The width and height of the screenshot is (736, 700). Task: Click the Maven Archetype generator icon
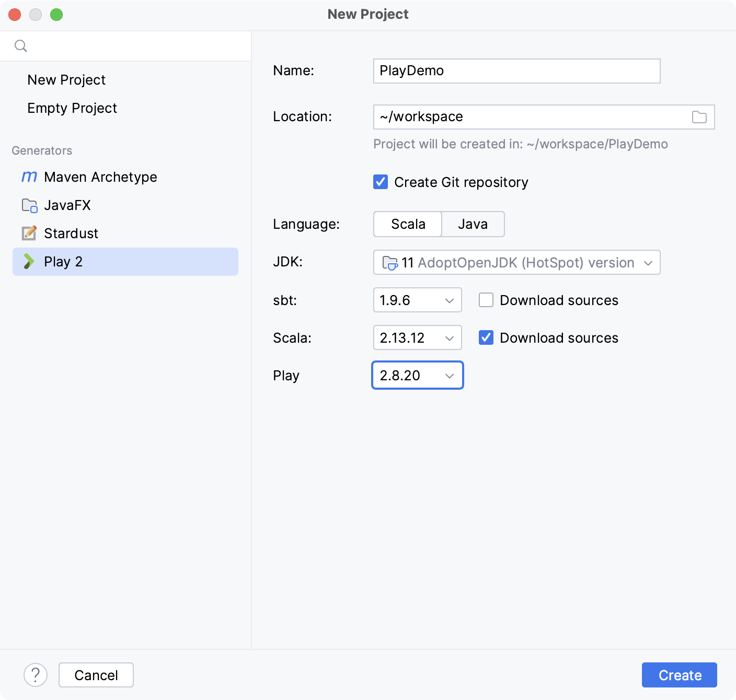[x=29, y=177]
